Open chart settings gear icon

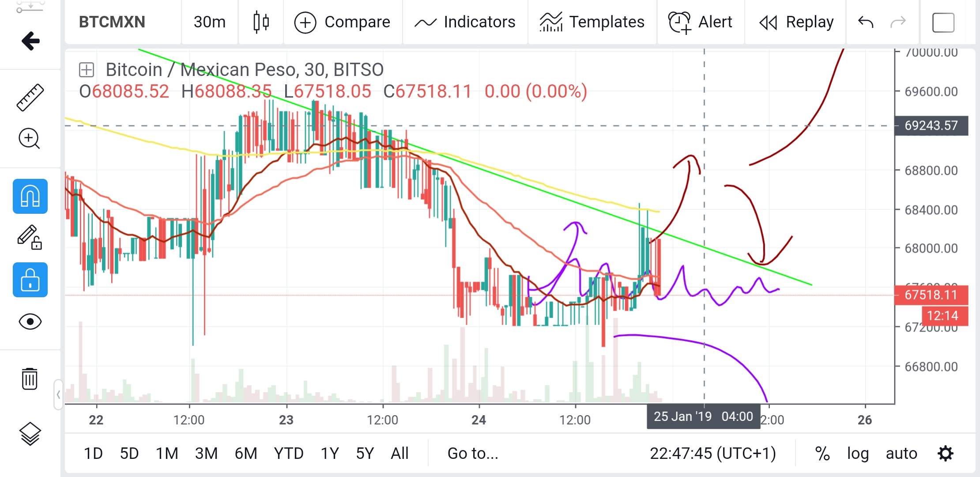[945, 454]
